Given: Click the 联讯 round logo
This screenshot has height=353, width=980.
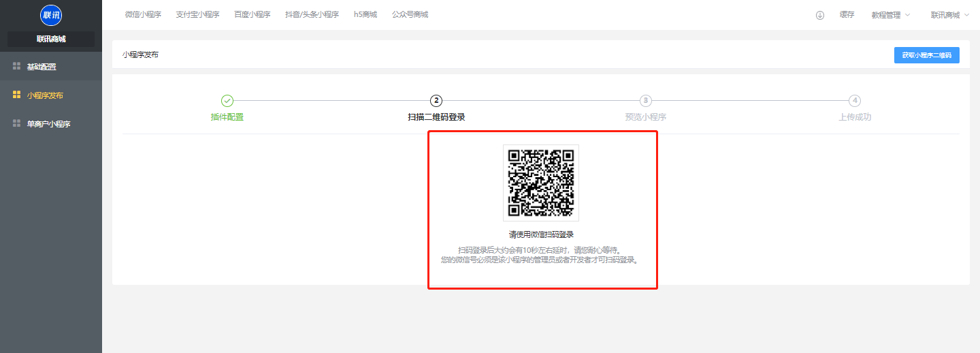Looking at the screenshot, I should coord(51,15).
